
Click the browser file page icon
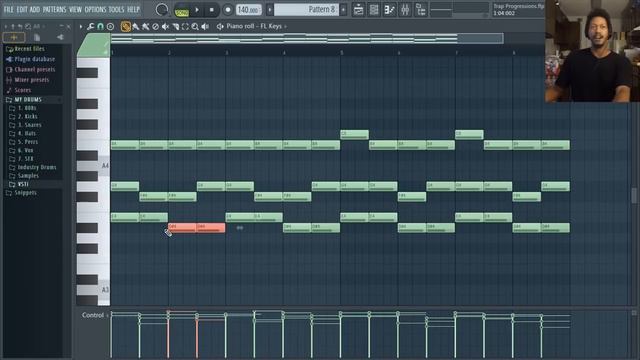[37, 38]
